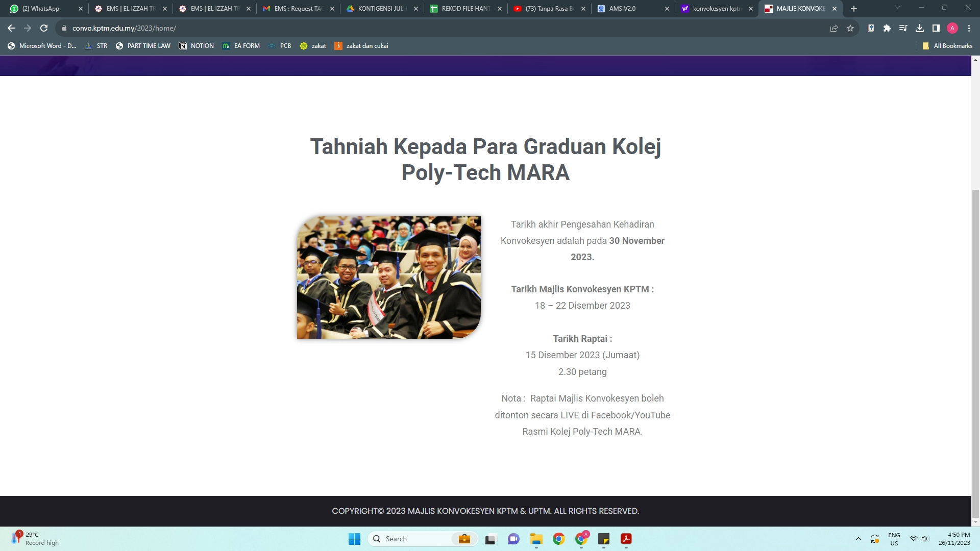This screenshot has height=551, width=980.
Task: Click the forward navigation arrow
Action: [28, 28]
